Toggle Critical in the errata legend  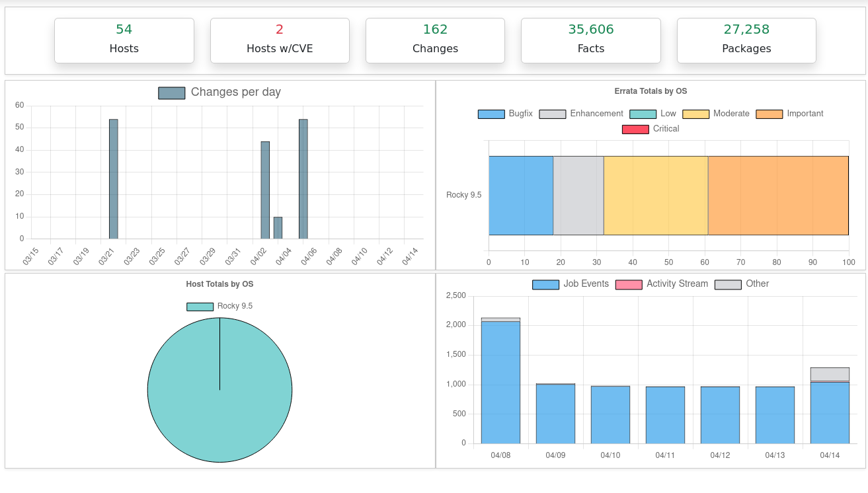[651, 129]
